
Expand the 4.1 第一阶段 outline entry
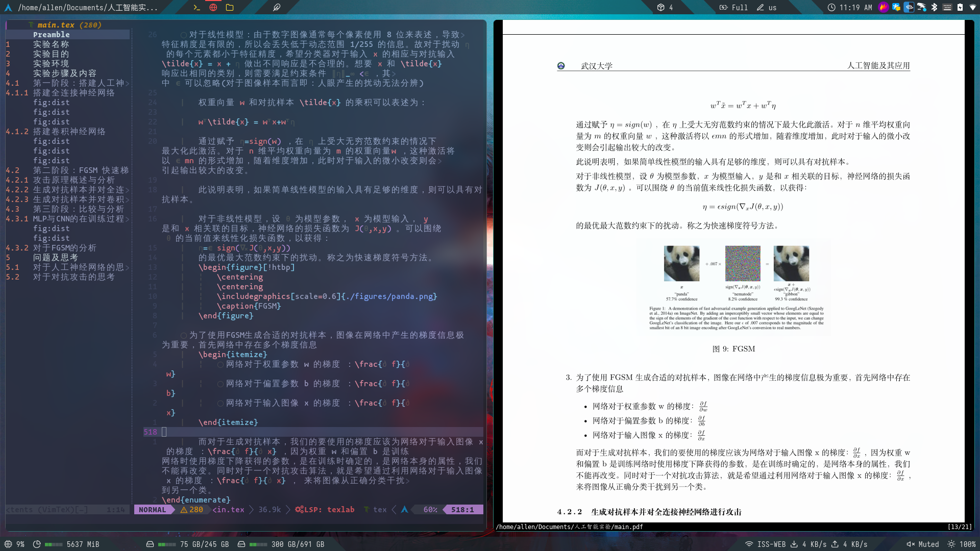[x=78, y=83]
